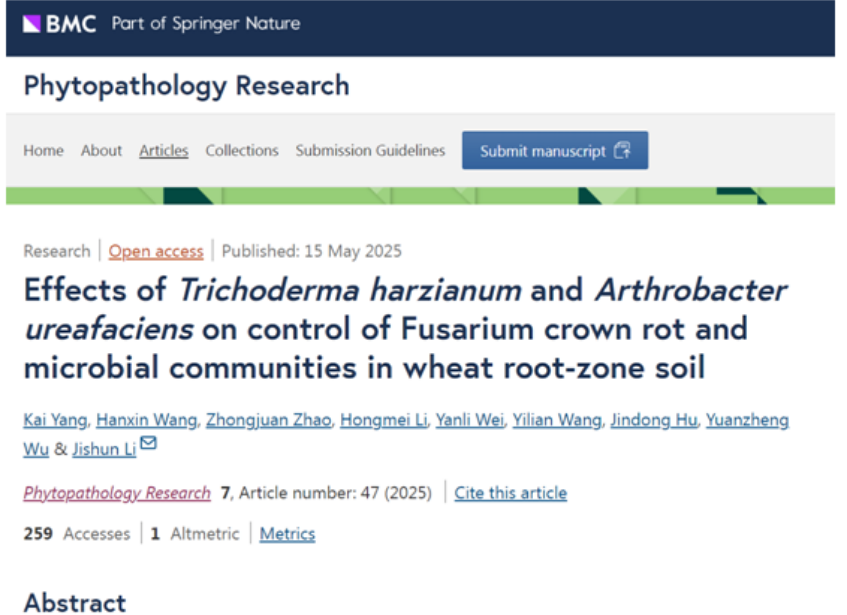847x615 pixels.
Task: Open author Kai Yang's profile
Action: [x=56, y=420]
